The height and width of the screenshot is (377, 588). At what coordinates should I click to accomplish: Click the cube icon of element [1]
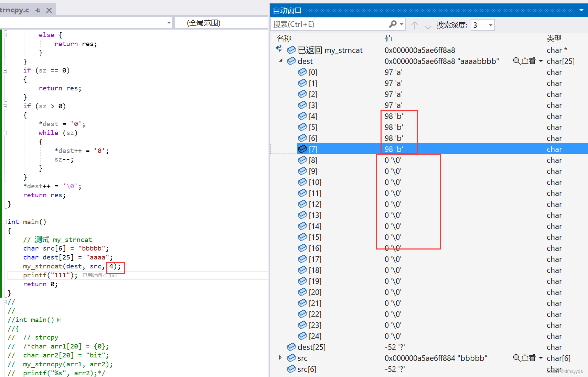pos(302,83)
